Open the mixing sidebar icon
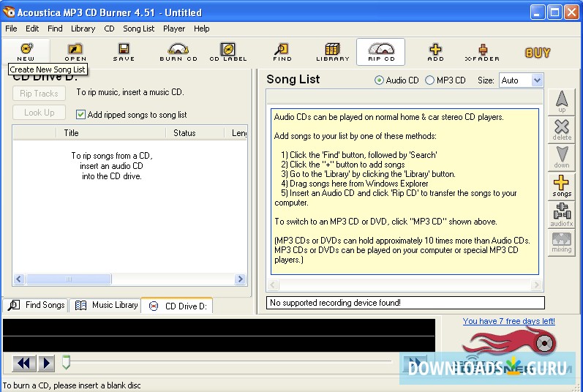This screenshot has width=583, height=392. [562, 243]
